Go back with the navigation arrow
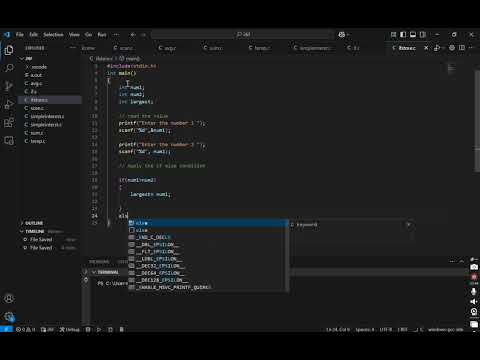 [133, 34]
